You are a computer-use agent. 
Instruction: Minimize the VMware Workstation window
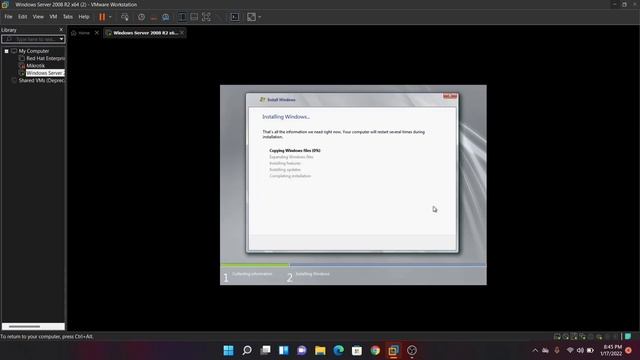click(x=615, y=4)
